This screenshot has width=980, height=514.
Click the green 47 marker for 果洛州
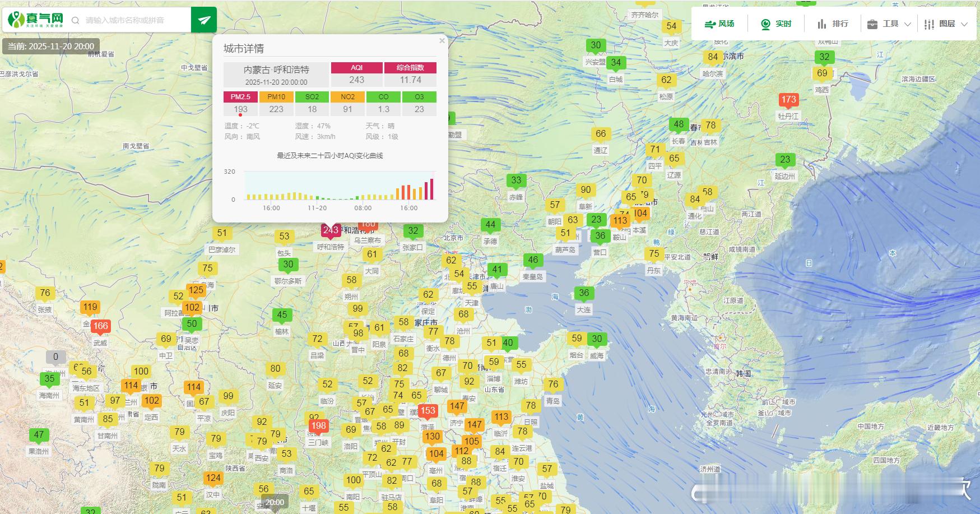(x=39, y=435)
